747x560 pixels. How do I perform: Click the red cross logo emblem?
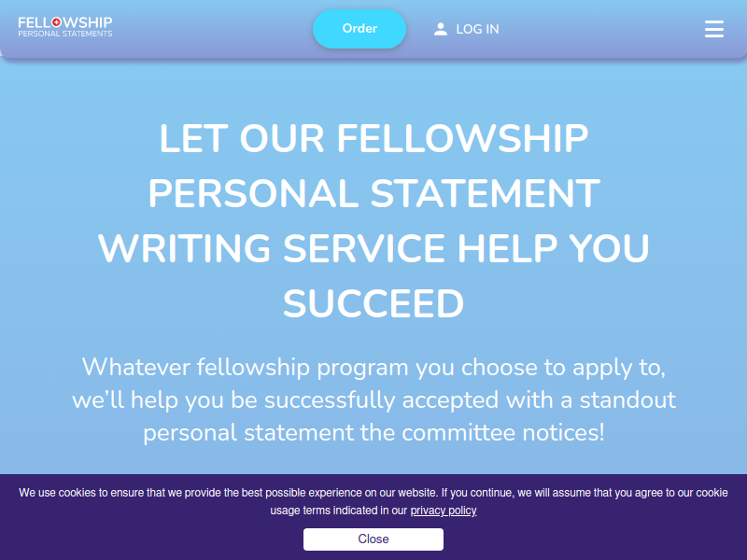(56, 21)
